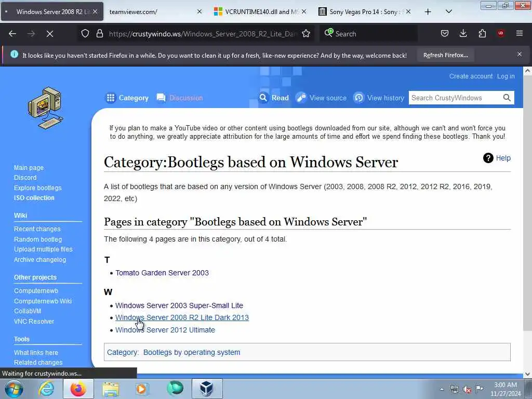Open Tomato Garden Server 2003 page
532x399 pixels.
pyautogui.click(x=162, y=273)
